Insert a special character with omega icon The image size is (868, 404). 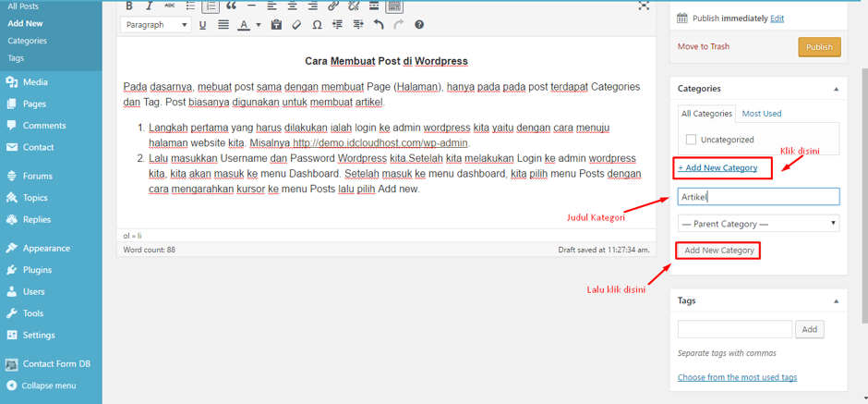318,25
